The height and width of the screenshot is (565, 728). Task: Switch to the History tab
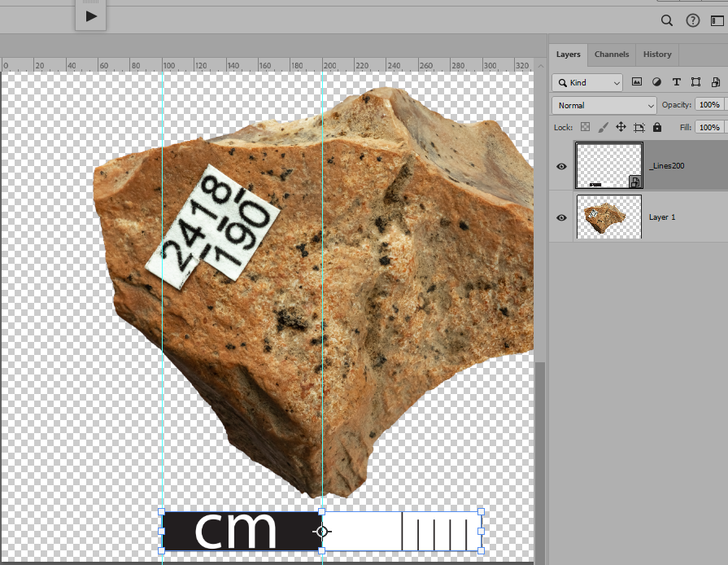pos(657,55)
